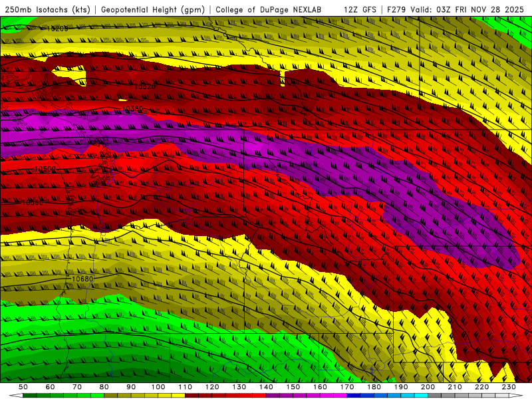Click the 'College of DuPage NEXLAB' label

(269, 9)
